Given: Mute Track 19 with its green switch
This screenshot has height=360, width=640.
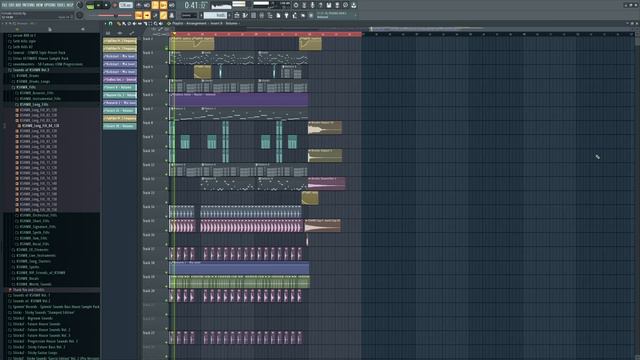Looking at the screenshot, I should tap(167, 287).
